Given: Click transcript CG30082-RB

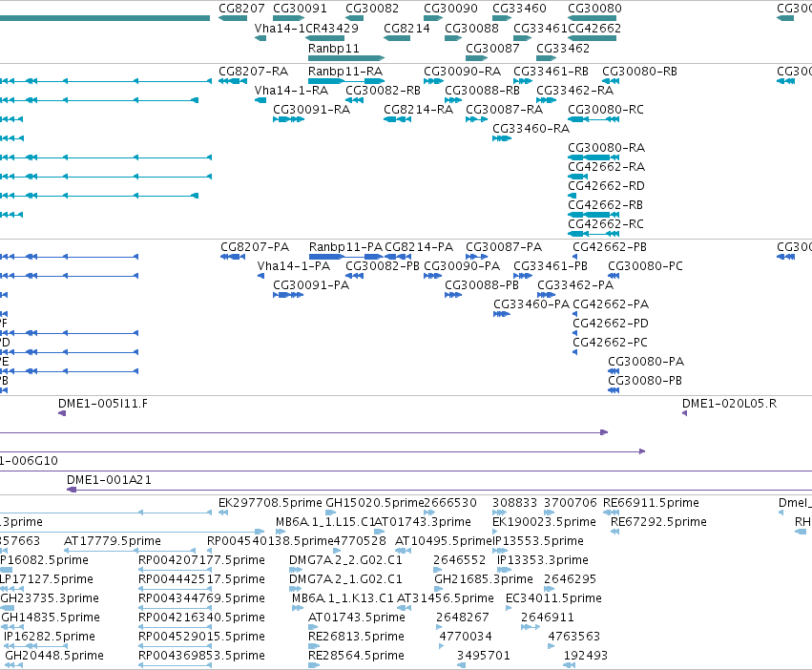Looking at the screenshot, I should pyautogui.click(x=354, y=100).
